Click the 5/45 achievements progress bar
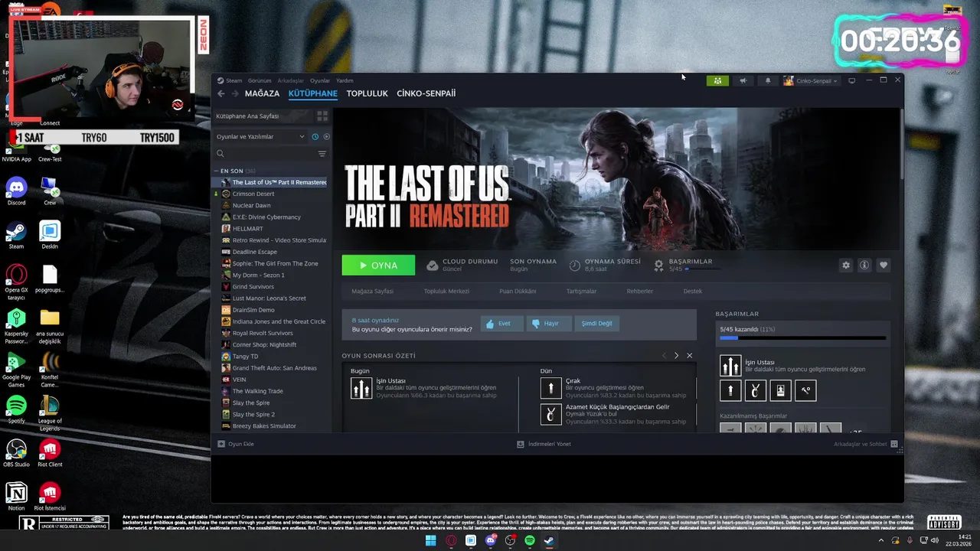The width and height of the screenshot is (980, 551). coord(802,337)
